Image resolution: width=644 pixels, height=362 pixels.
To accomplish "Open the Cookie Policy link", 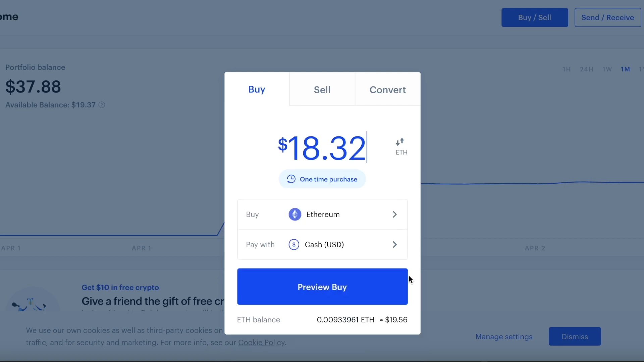I will tap(261, 343).
